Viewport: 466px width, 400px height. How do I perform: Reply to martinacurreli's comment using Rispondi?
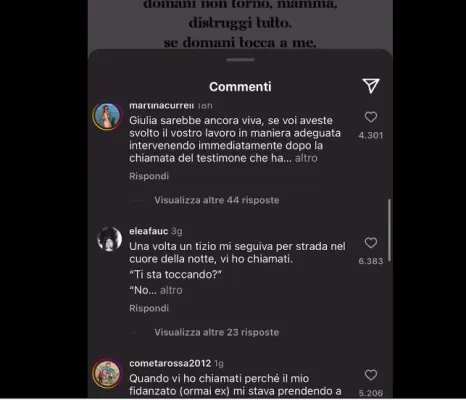[149, 176]
